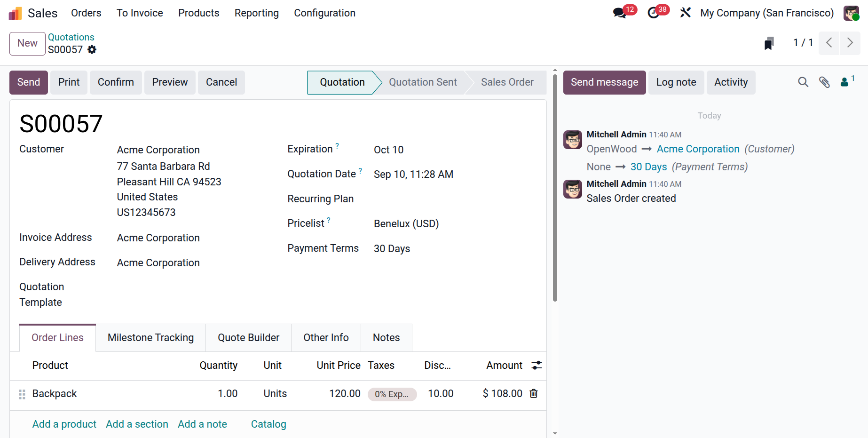Open the Delivery Address field

[158, 263]
